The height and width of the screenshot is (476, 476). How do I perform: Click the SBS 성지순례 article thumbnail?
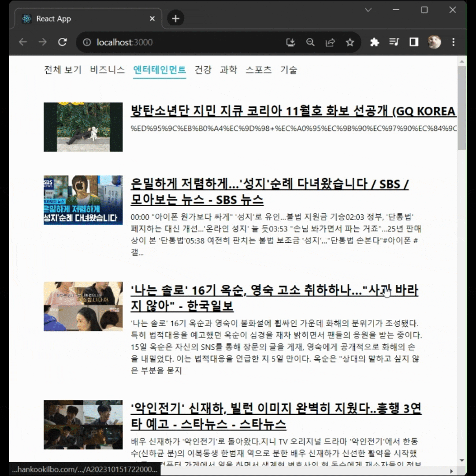point(83,200)
